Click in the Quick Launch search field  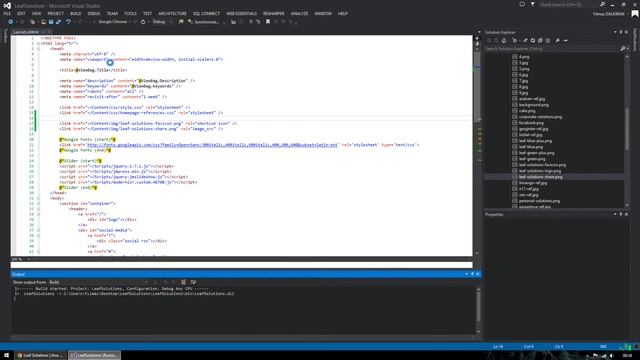[568, 4]
